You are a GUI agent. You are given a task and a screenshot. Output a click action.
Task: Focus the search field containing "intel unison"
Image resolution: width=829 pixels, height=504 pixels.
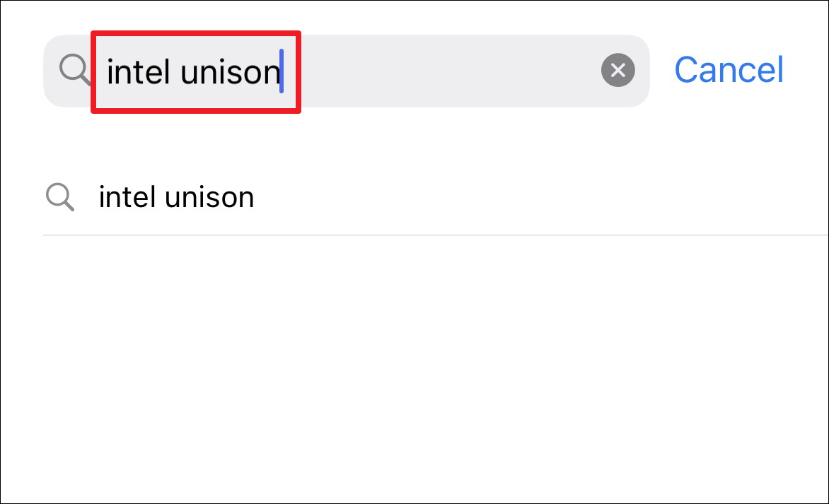(x=347, y=71)
